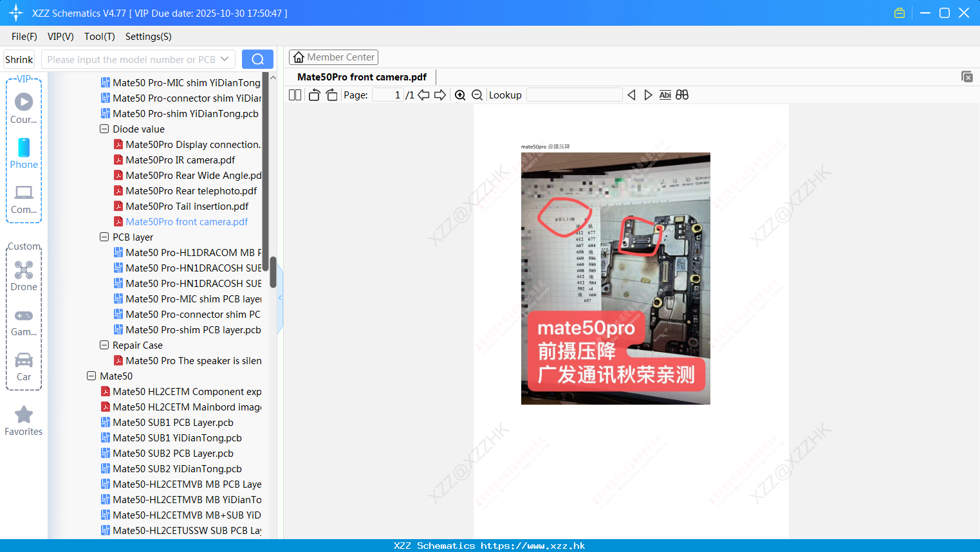Open Mate50 Pro-shim PCB layer.pcb

coord(193,329)
